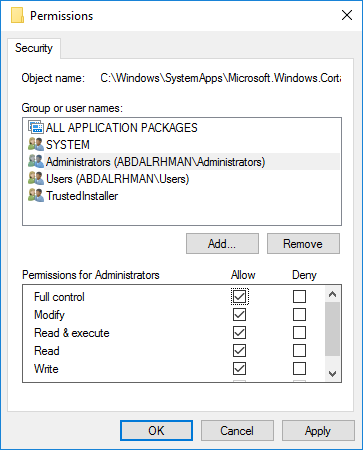Viewport: 363px width, 450px height.
Task: Uncheck Allow for Read permission
Action: pos(239,350)
